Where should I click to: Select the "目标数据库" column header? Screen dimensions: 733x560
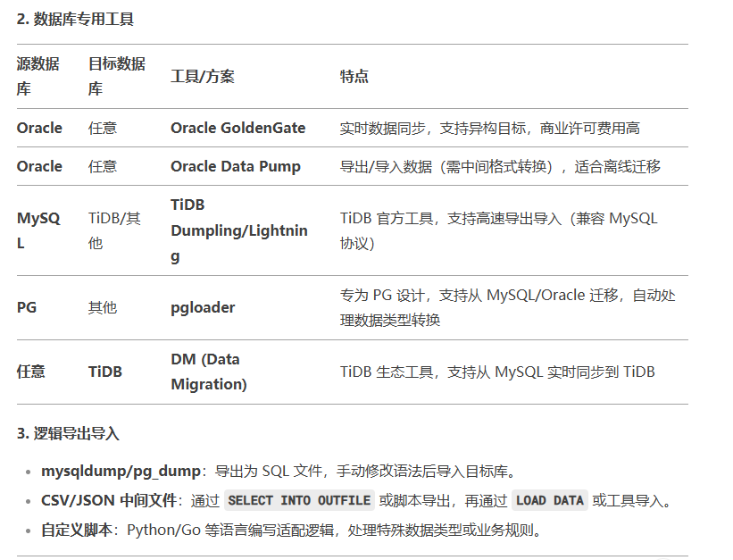coord(117,76)
